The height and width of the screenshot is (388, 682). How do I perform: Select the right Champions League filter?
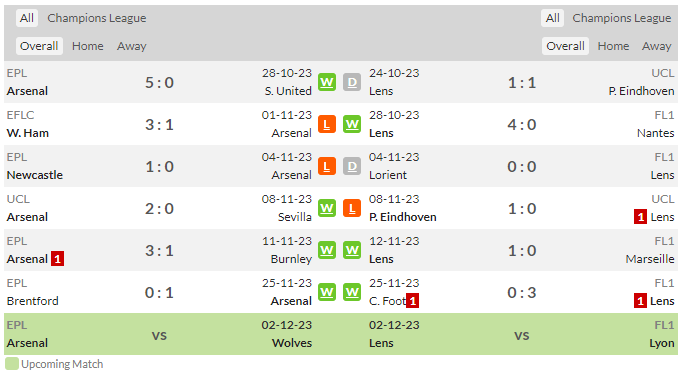[x=622, y=18]
